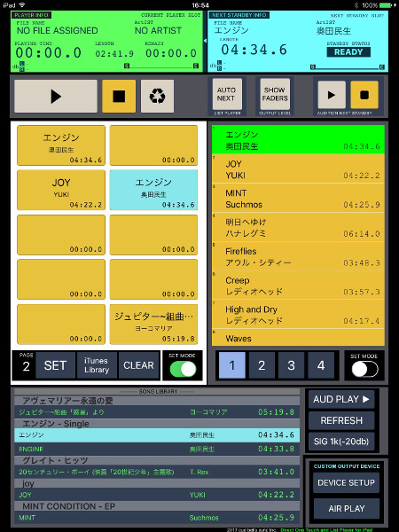Viewport: 399px width, 532px height.
Task: Open the iTunes Library
Action: click(x=97, y=365)
